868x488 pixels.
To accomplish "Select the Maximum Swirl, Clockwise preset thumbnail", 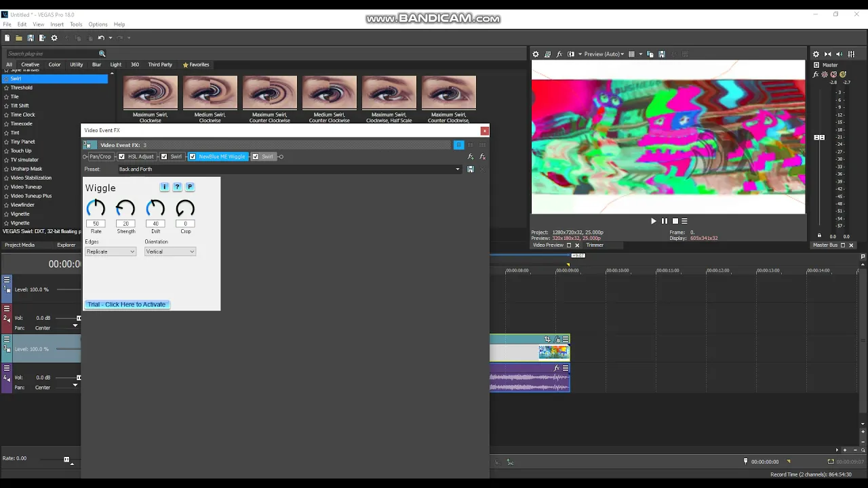I will pyautogui.click(x=151, y=93).
